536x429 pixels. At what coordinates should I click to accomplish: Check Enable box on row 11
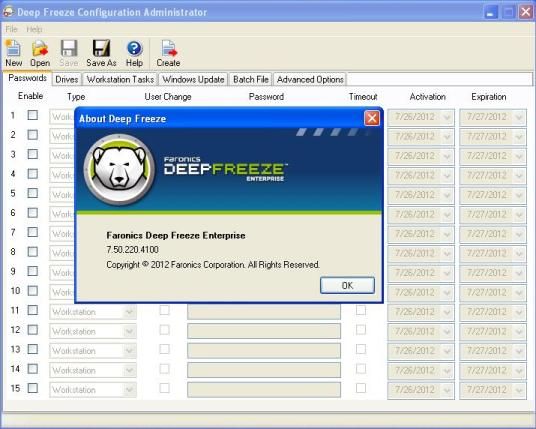point(33,310)
